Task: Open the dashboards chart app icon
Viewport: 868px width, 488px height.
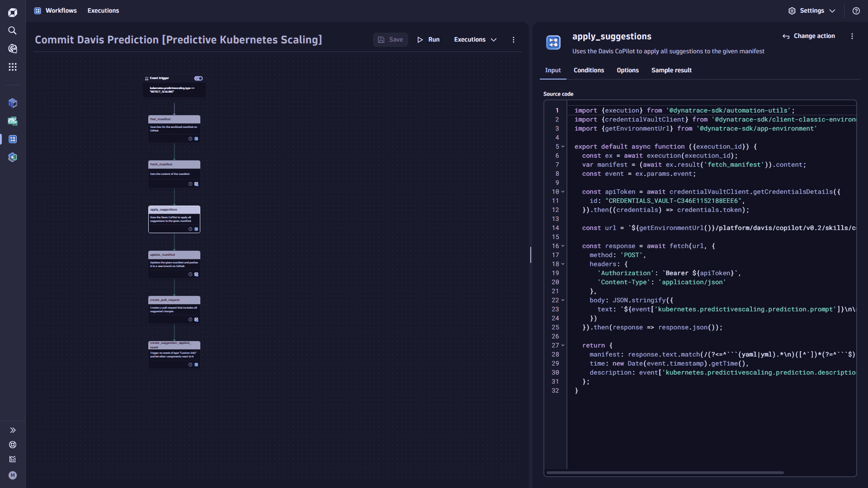Action: click(13, 121)
